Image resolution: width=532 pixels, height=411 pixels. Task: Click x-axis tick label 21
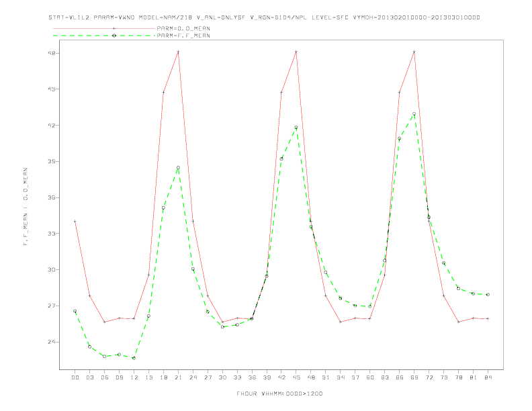click(178, 377)
